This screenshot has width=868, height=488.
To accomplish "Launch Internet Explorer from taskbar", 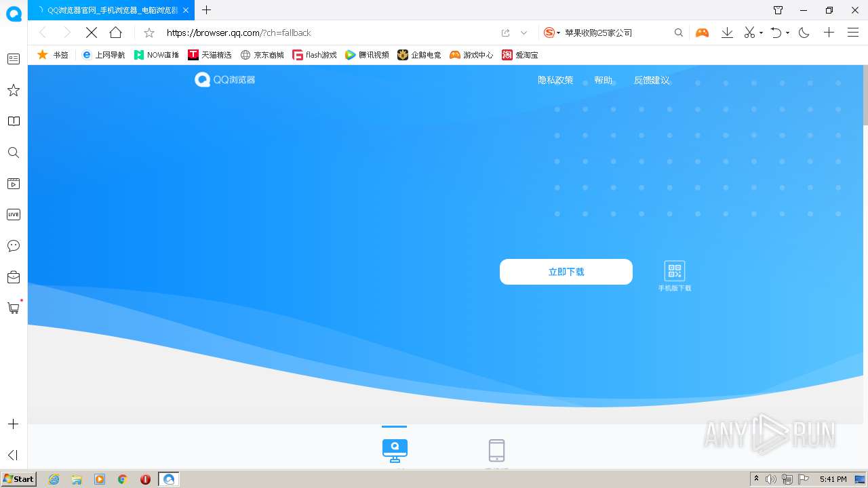I will tap(54, 479).
